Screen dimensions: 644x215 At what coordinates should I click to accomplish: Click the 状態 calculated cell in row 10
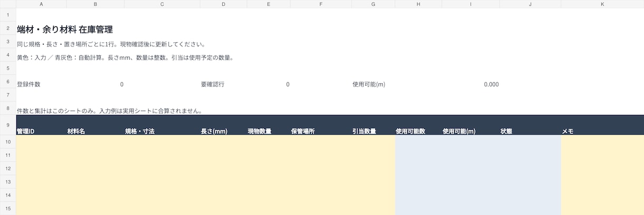pyautogui.click(x=530, y=142)
